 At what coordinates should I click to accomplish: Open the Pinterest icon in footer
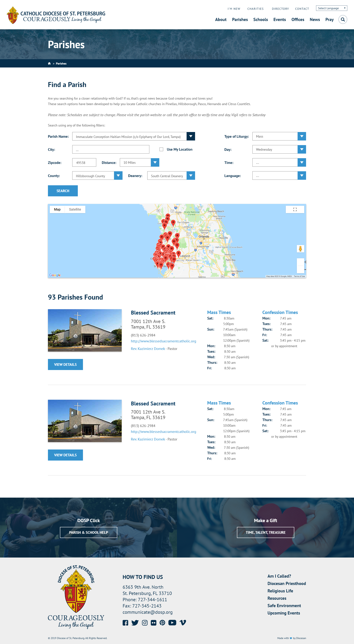click(162, 623)
